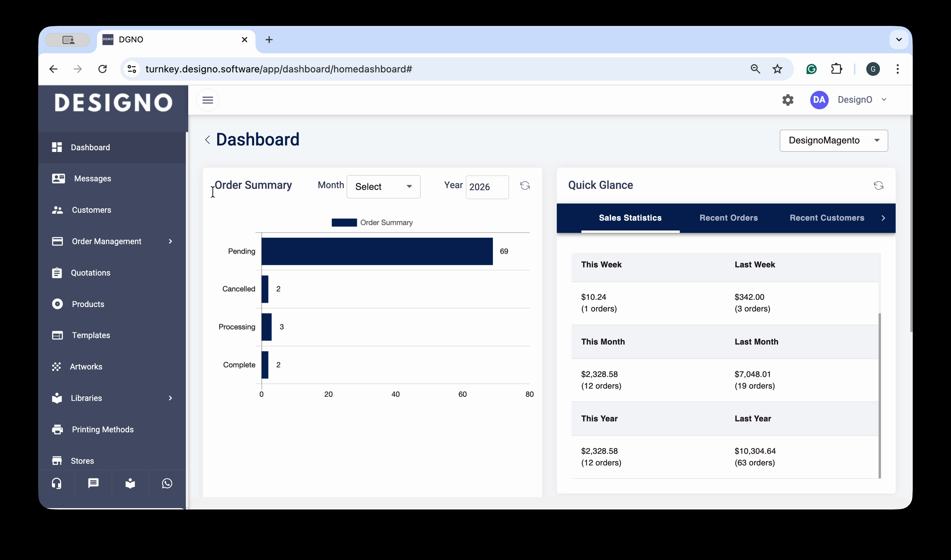Refresh the Order Summary chart

tap(525, 185)
